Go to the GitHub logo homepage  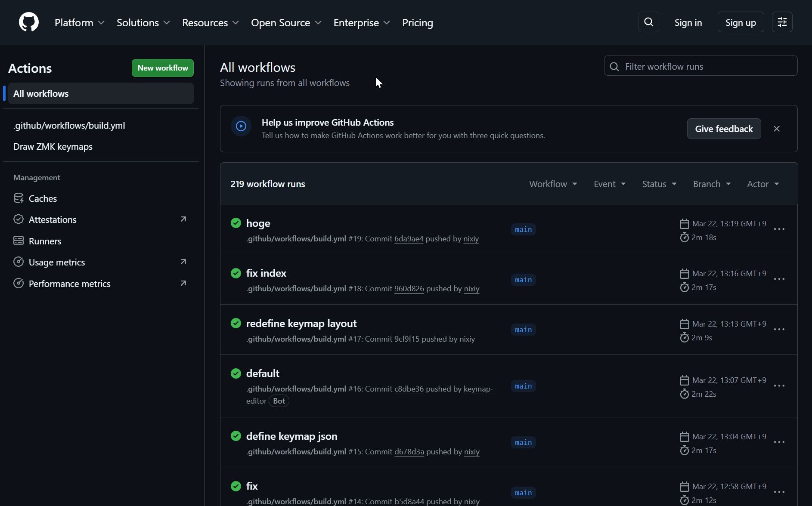29,22
